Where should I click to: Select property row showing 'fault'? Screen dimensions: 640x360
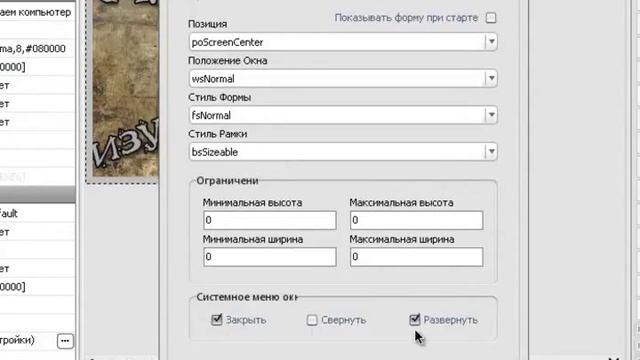[37, 213]
